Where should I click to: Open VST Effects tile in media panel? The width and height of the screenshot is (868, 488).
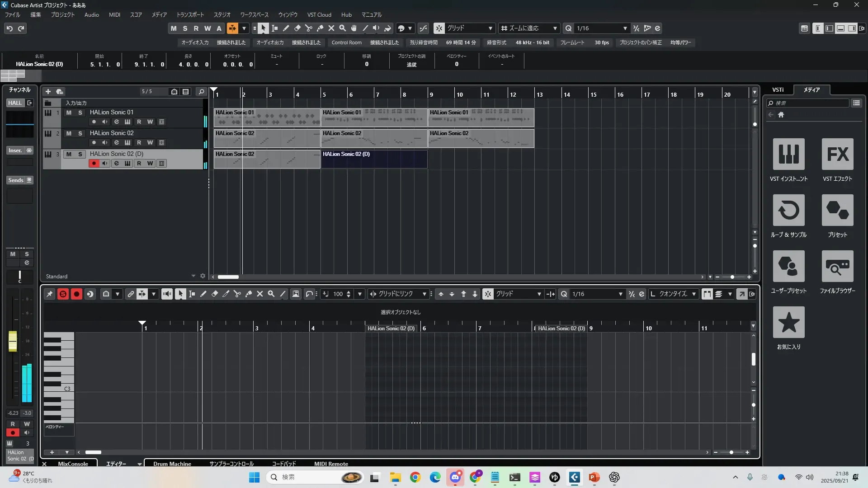(x=837, y=155)
